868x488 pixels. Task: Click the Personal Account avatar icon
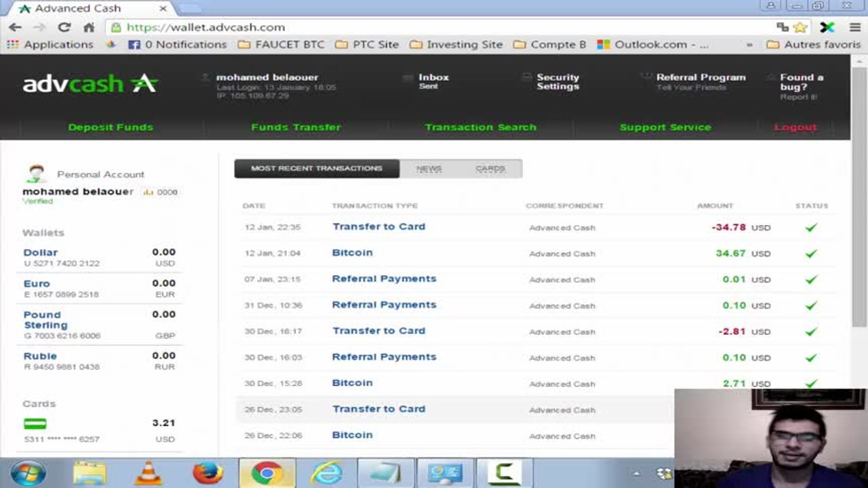(36, 174)
